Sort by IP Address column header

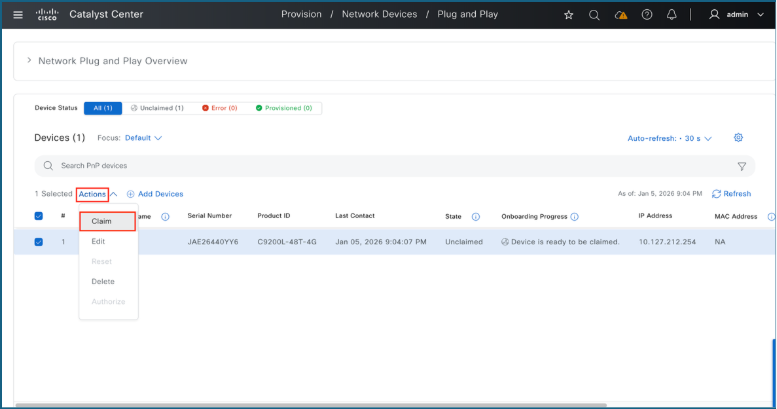(655, 216)
